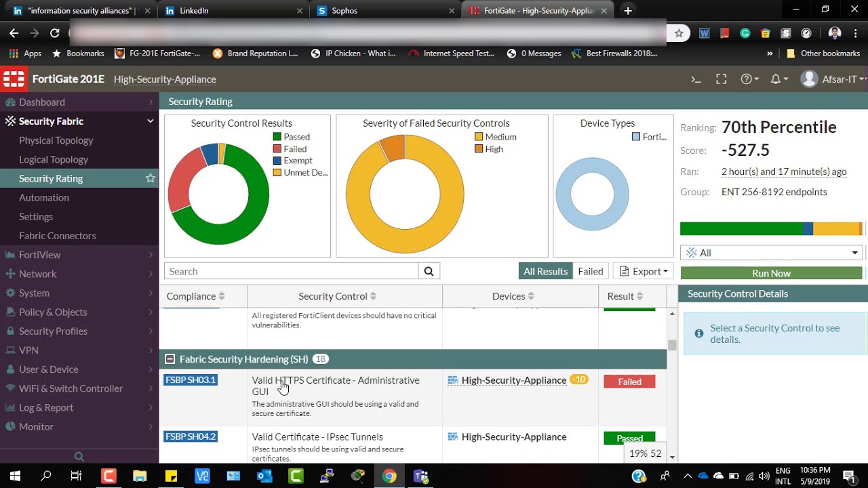Reload the browser page

(55, 33)
